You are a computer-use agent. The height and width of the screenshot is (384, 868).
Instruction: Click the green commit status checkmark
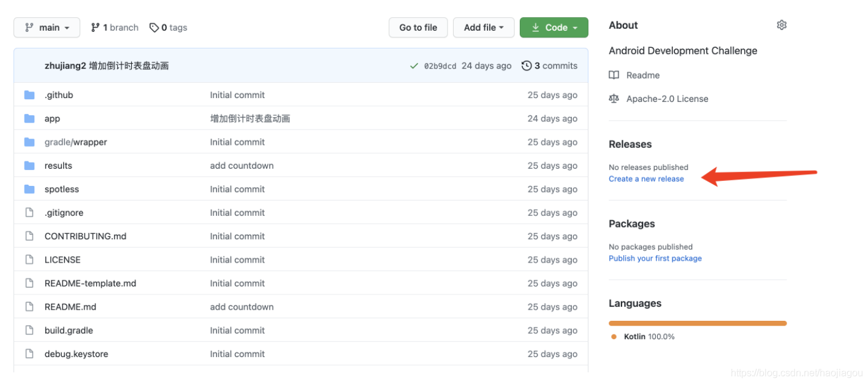coord(414,66)
